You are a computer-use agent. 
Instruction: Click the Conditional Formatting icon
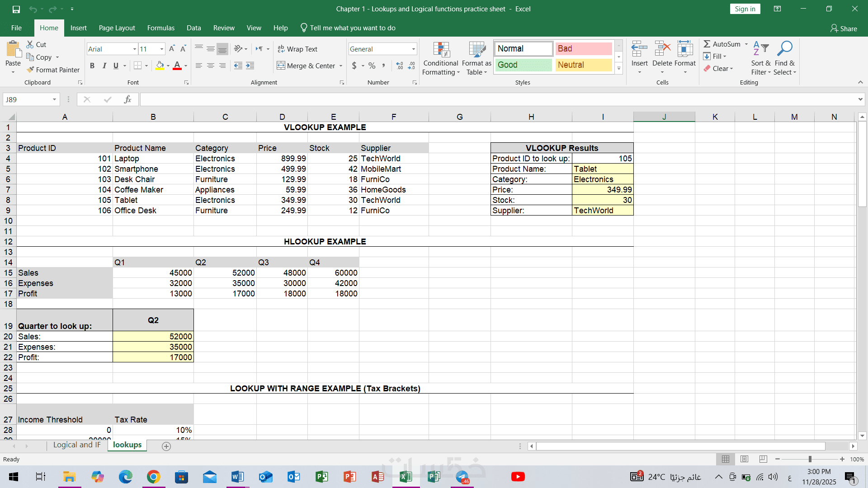[441, 50]
